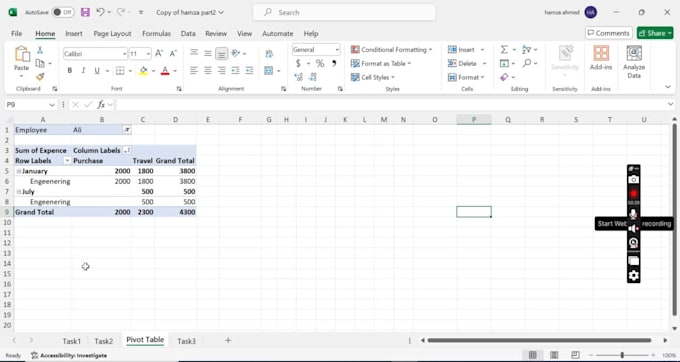
Task: Click the Save icon in title bar
Action: (85, 12)
